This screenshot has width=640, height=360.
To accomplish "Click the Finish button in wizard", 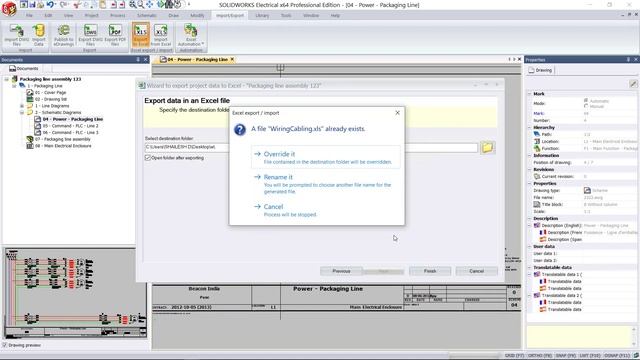I will 430,271.
